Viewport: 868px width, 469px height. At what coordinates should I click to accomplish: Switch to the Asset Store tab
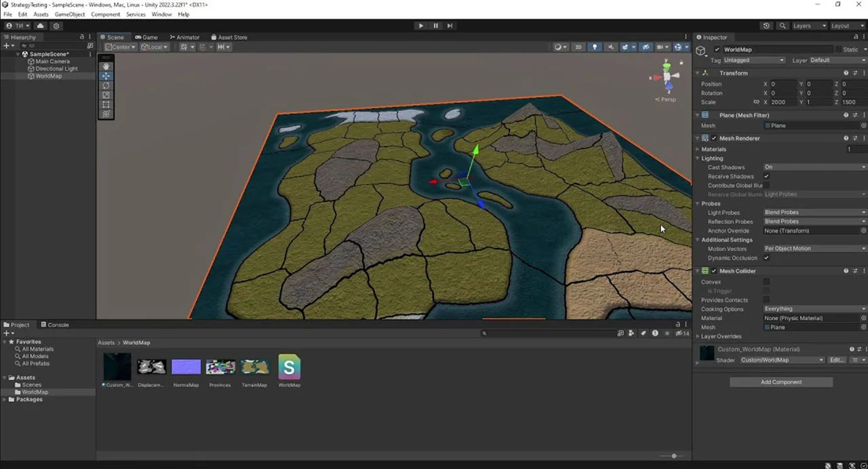coord(229,37)
